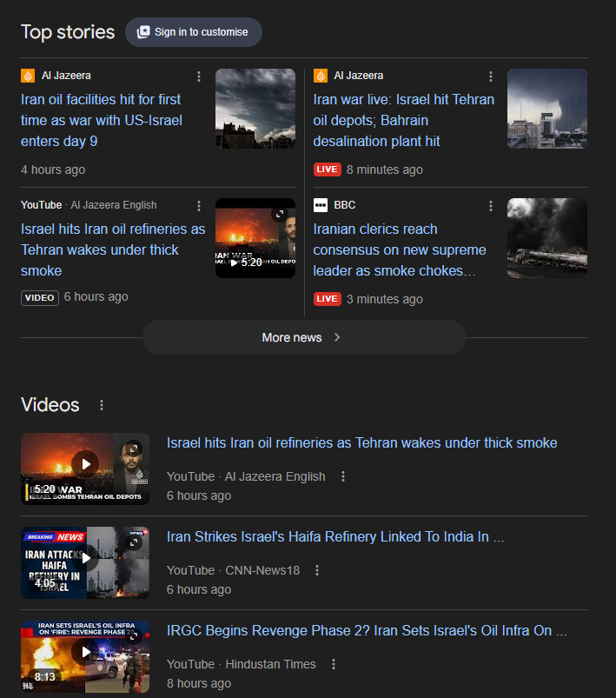
Task: Click three-dot menu next to Hindustan Times video
Action: tap(333, 664)
